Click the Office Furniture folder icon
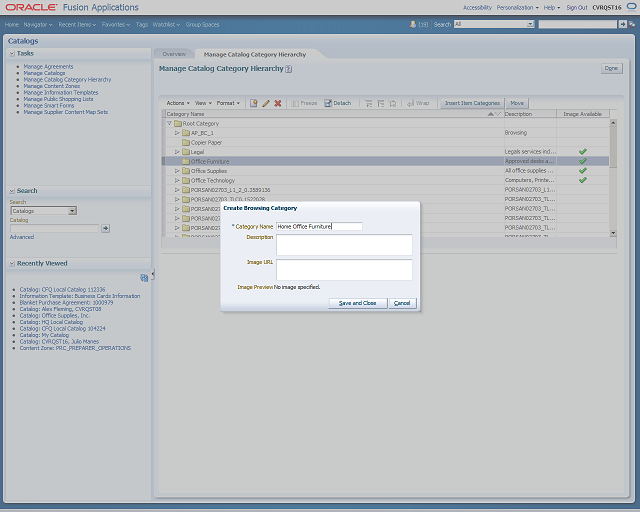This screenshot has height=512, width=640. [186, 161]
